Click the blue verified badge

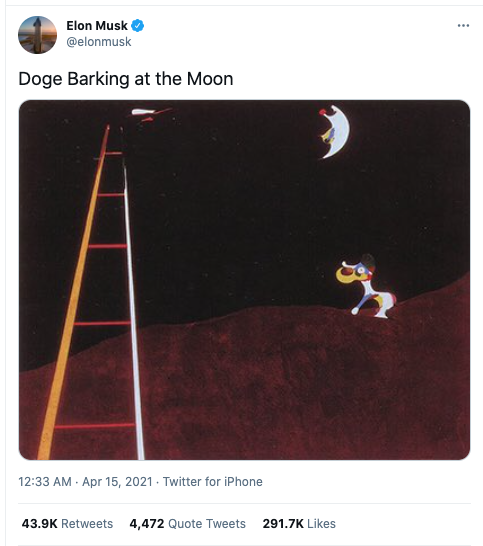[138, 25]
